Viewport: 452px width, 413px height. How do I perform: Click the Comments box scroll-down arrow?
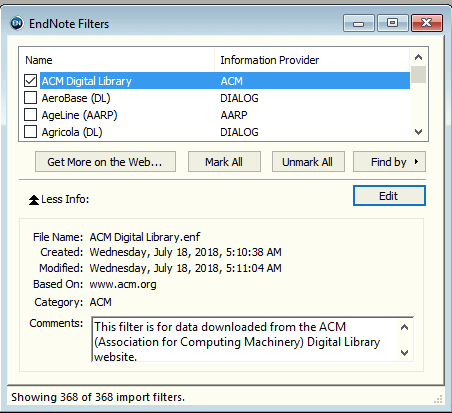coord(404,353)
